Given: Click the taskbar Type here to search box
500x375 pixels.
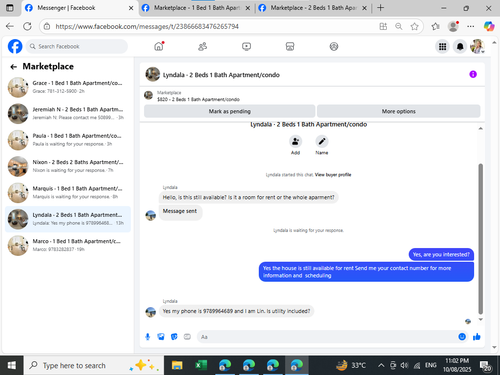Looking at the screenshot, I should tap(94, 365).
